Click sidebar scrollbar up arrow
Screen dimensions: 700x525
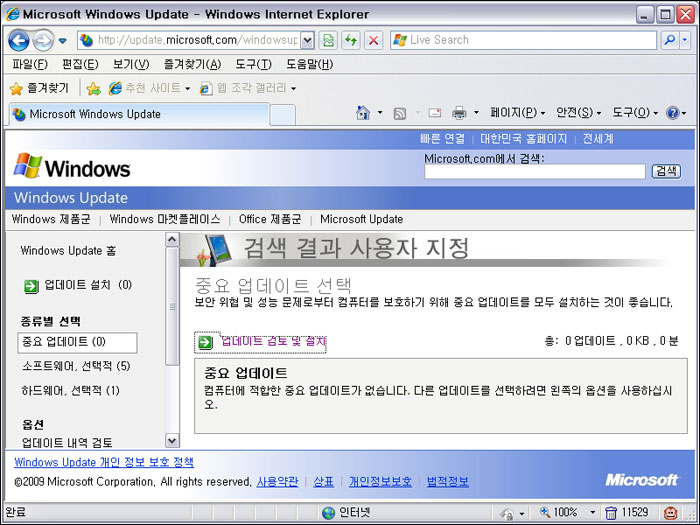pyautogui.click(x=172, y=240)
